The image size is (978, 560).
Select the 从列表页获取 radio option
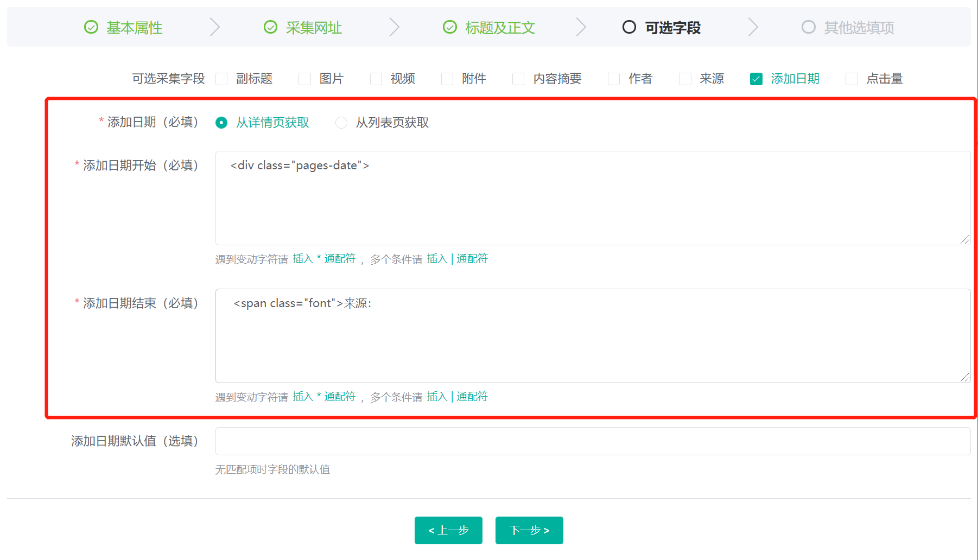(x=341, y=123)
